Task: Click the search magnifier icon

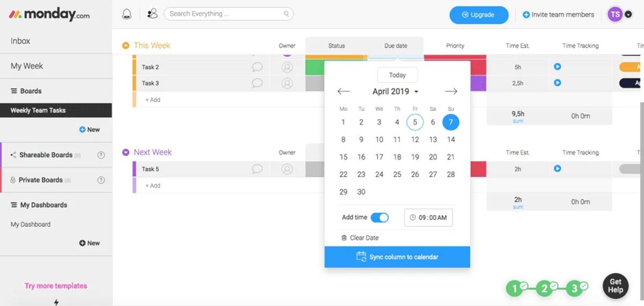Action: 287,14
